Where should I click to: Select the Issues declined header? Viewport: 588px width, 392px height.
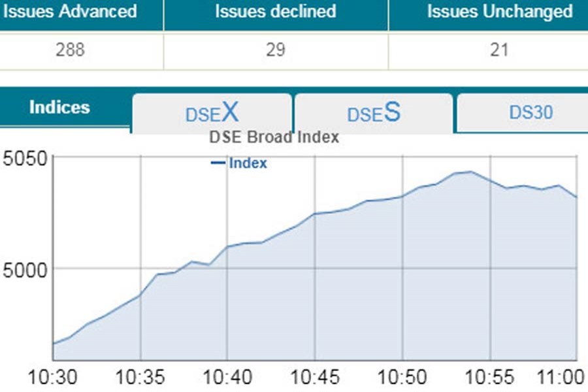coord(276,12)
